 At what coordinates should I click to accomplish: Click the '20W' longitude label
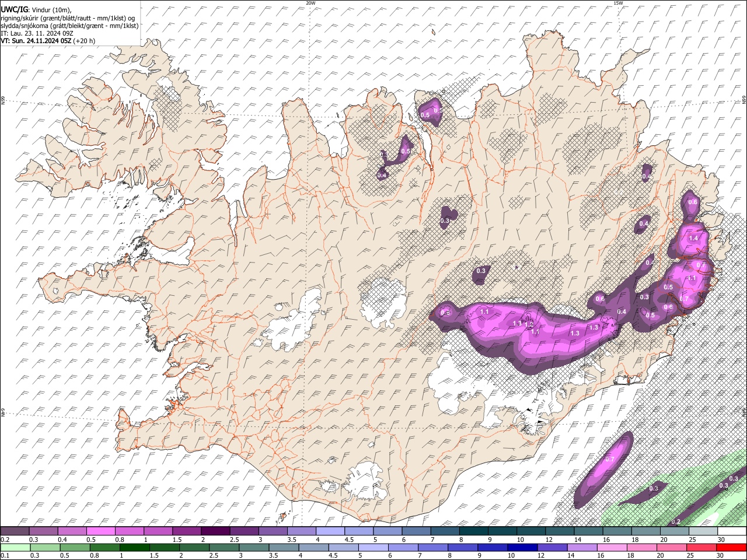(311, 3)
